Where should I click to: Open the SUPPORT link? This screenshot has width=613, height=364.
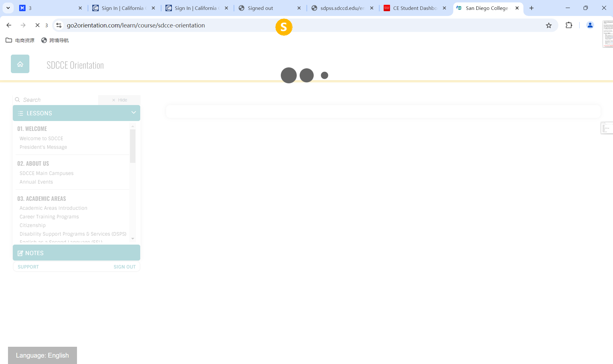28,267
